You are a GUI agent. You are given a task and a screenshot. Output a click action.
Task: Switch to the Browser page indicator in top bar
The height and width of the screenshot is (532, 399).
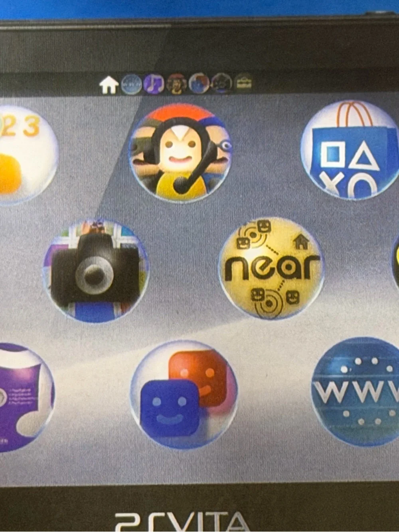(x=131, y=84)
